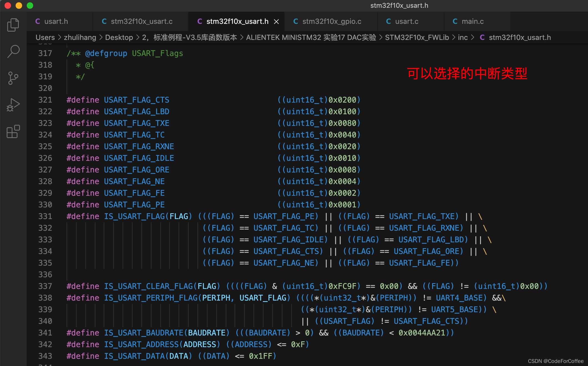Switch to the usart.c tab
The image size is (588, 366).
(x=406, y=21)
